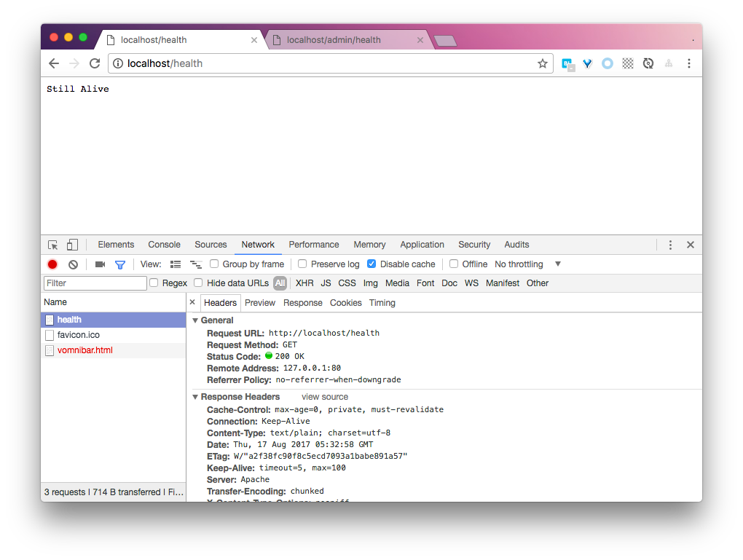The height and width of the screenshot is (560, 743).
Task: Clear the network log
Action: click(x=73, y=264)
